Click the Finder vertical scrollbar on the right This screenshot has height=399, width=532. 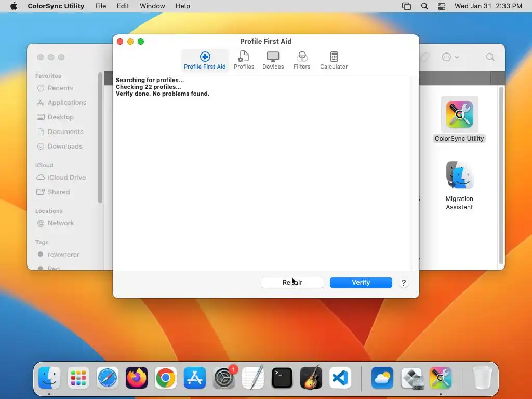[501, 175]
